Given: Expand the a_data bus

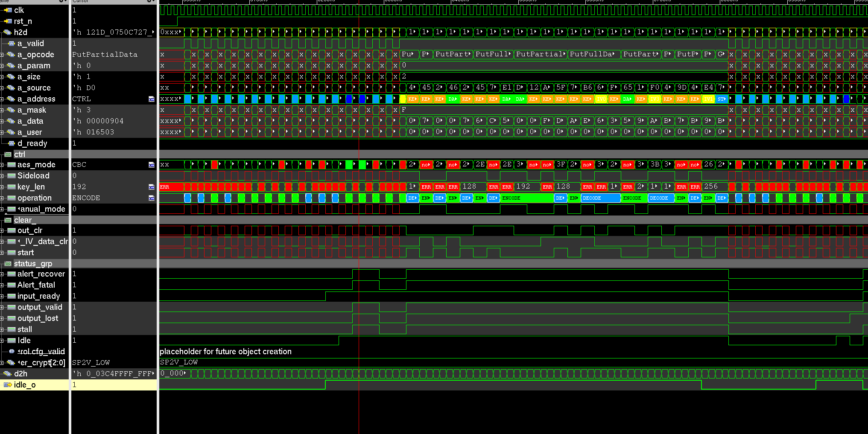Looking at the screenshot, I should [x=2, y=121].
